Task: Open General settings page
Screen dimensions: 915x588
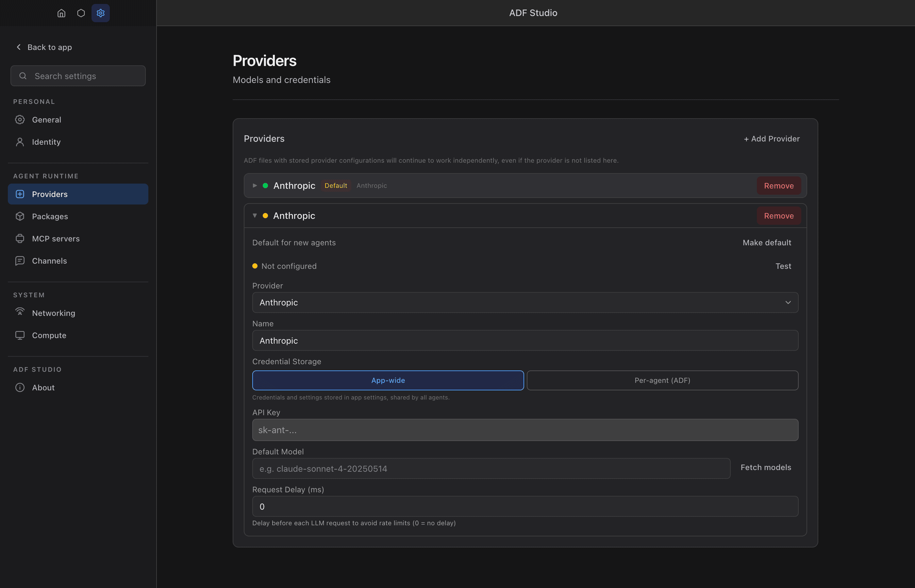Action: [78, 120]
